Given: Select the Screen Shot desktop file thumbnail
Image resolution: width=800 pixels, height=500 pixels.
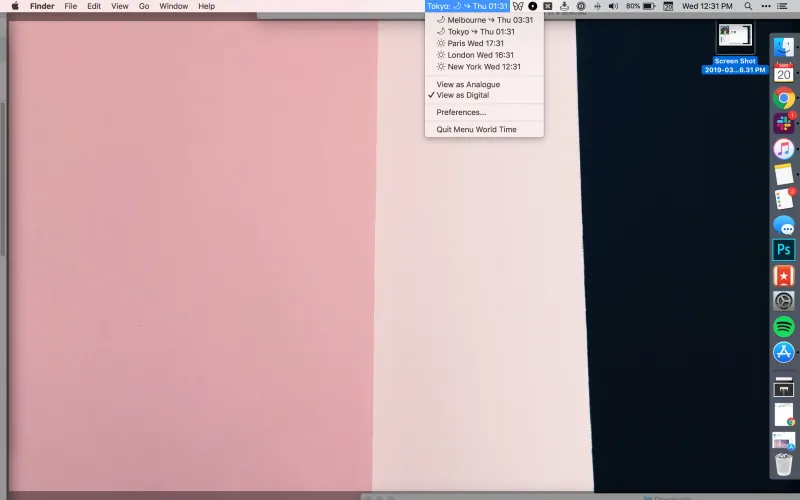Looking at the screenshot, I should tap(735, 37).
